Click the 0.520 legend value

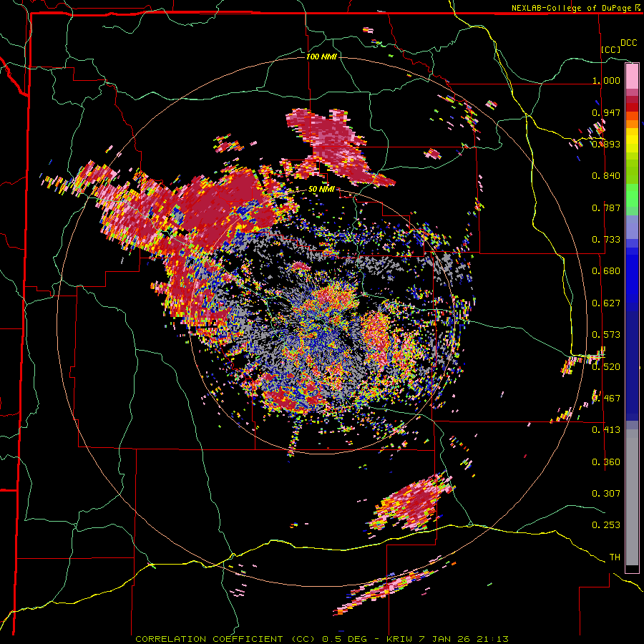(x=606, y=366)
